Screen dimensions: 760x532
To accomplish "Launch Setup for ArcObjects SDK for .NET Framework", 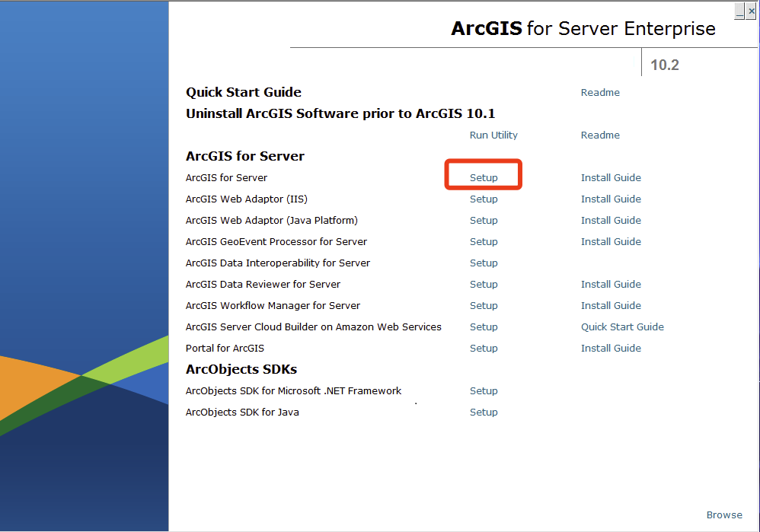I will (x=484, y=391).
